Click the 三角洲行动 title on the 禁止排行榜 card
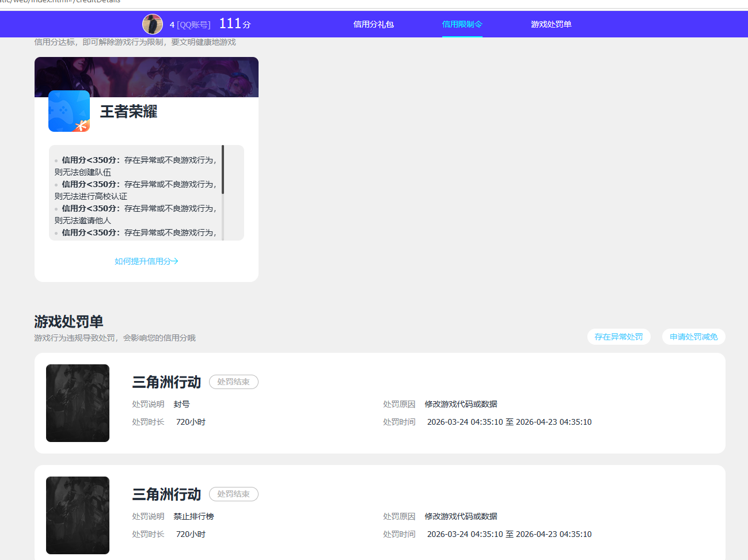748x560 pixels. [x=166, y=494]
